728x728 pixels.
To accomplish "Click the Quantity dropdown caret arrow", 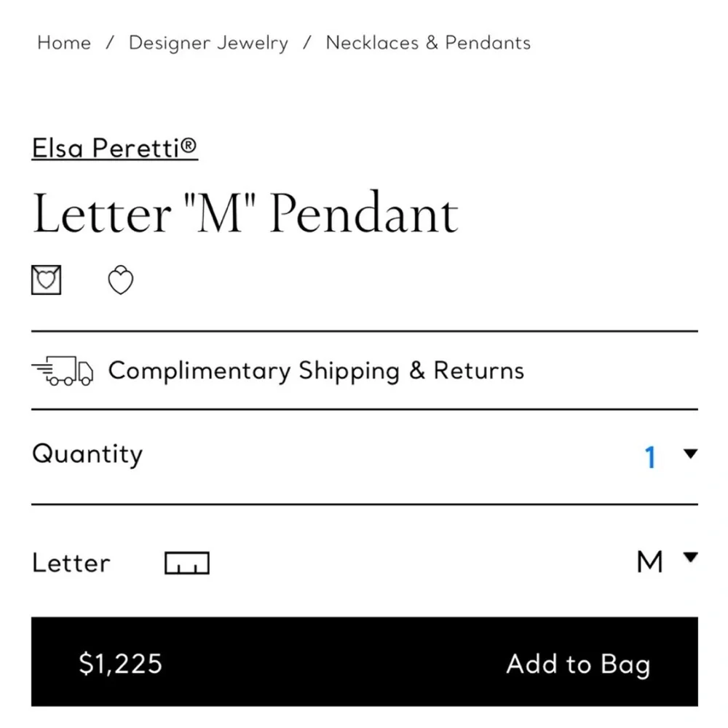I will [x=689, y=454].
